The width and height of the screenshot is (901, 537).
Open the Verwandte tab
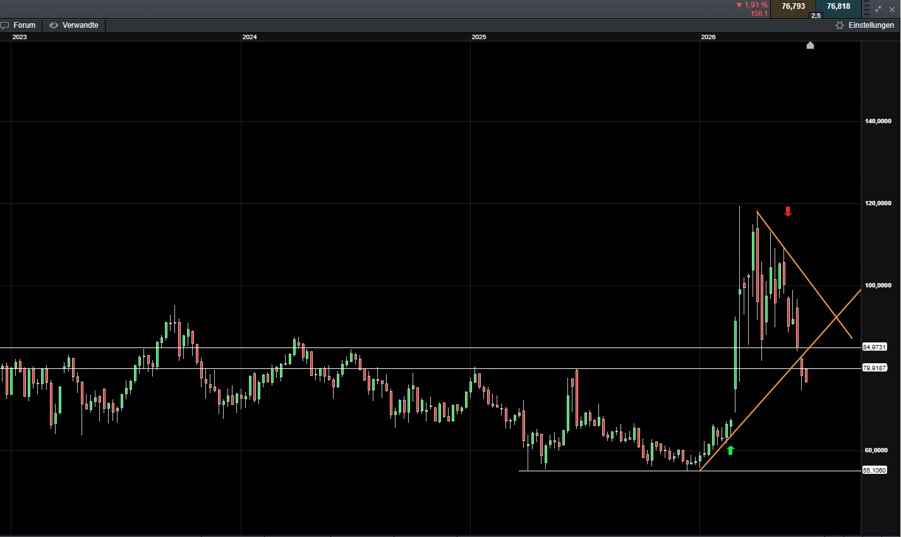(x=74, y=25)
